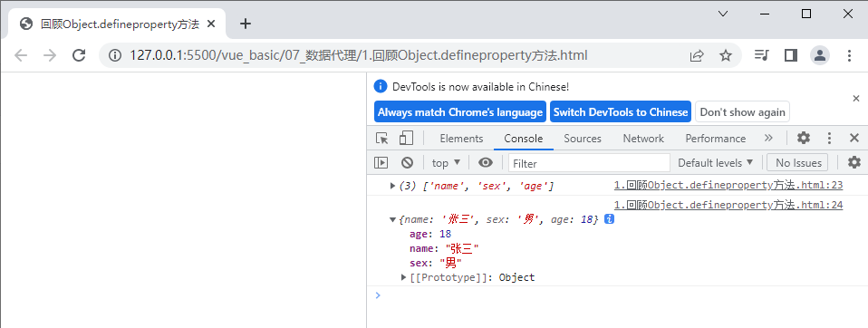
Task: Create a live expression with eye icon
Action: point(486,162)
